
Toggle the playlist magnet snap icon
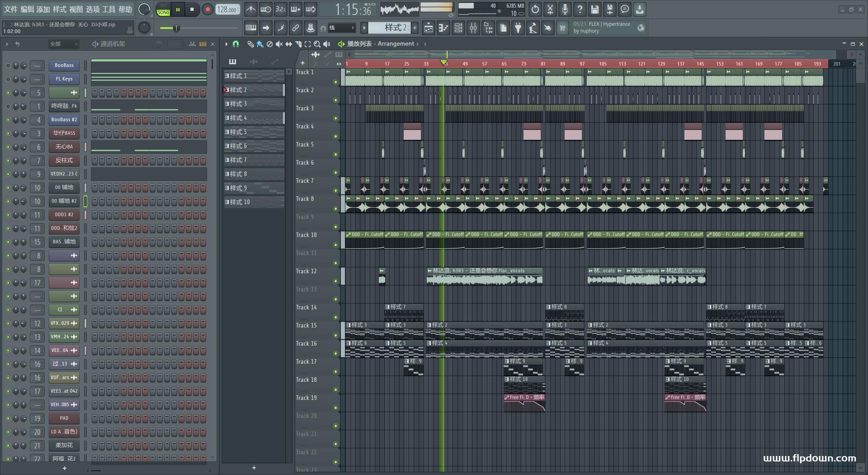[x=236, y=44]
